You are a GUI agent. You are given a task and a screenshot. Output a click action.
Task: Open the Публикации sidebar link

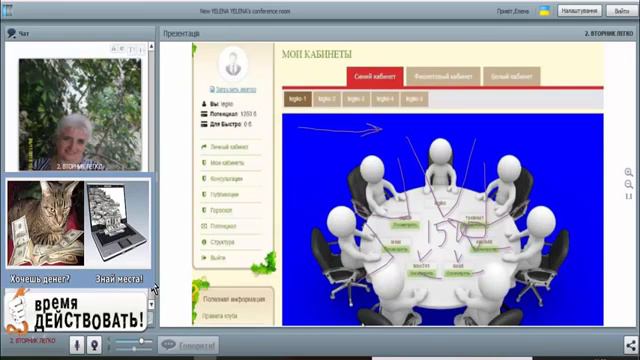pyautogui.click(x=224, y=195)
